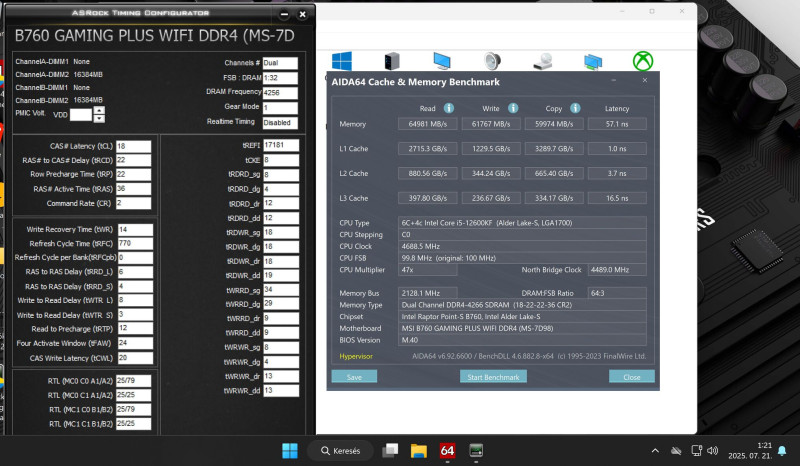Click the CAS Write Latency (tCWL) field
800x466 pixels.
135,358
